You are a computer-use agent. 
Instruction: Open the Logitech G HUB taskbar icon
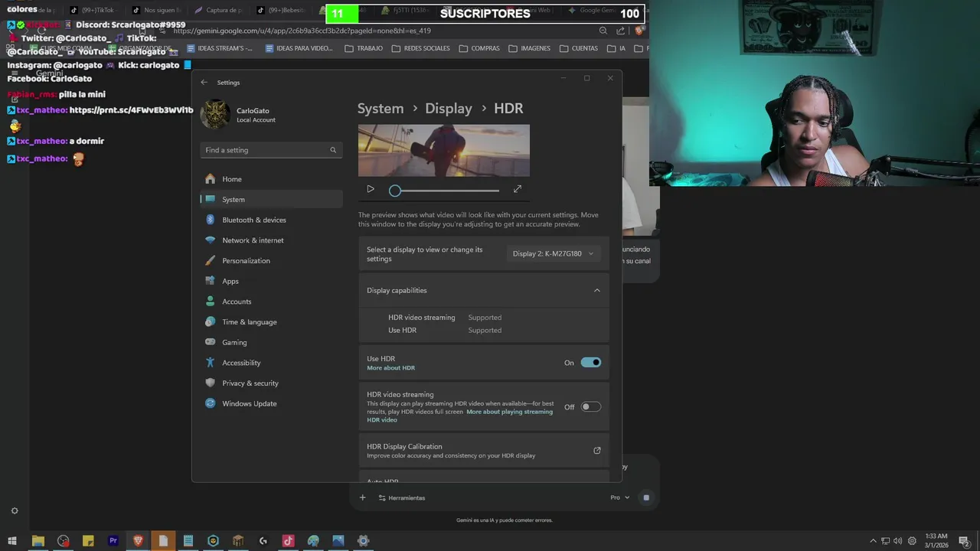263,541
